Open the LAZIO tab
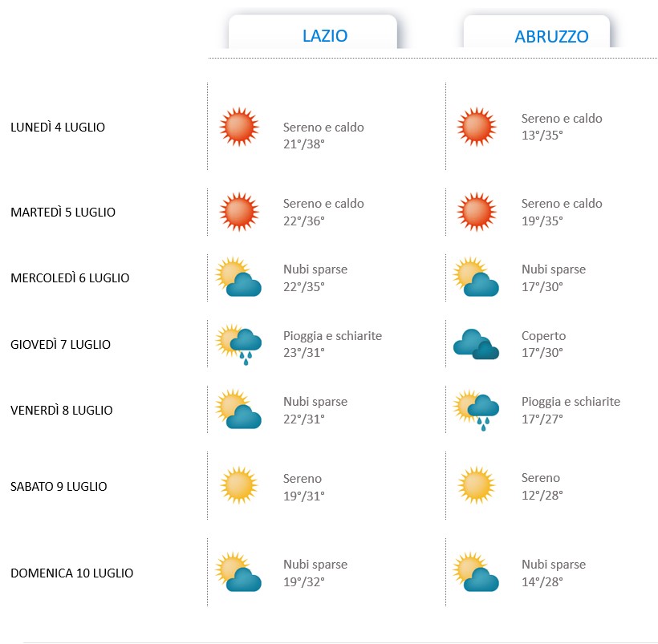This screenshot has width=658, height=644. pos(313,32)
